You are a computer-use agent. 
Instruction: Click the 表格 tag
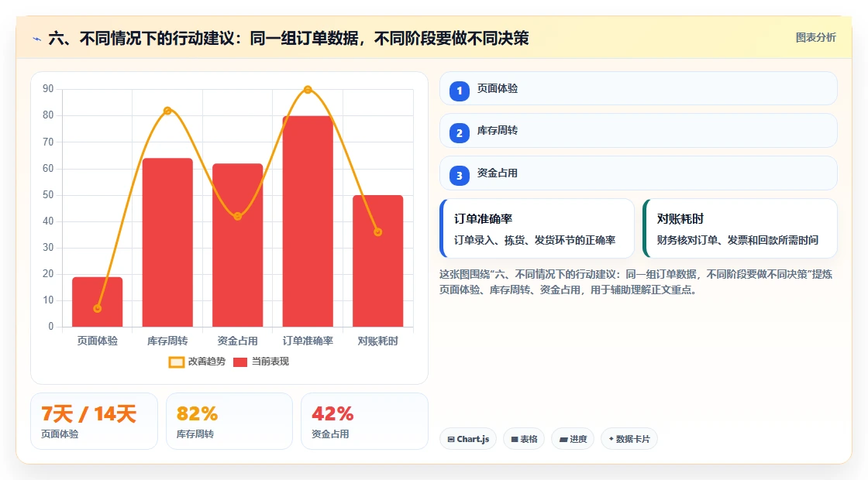(x=524, y=439)
